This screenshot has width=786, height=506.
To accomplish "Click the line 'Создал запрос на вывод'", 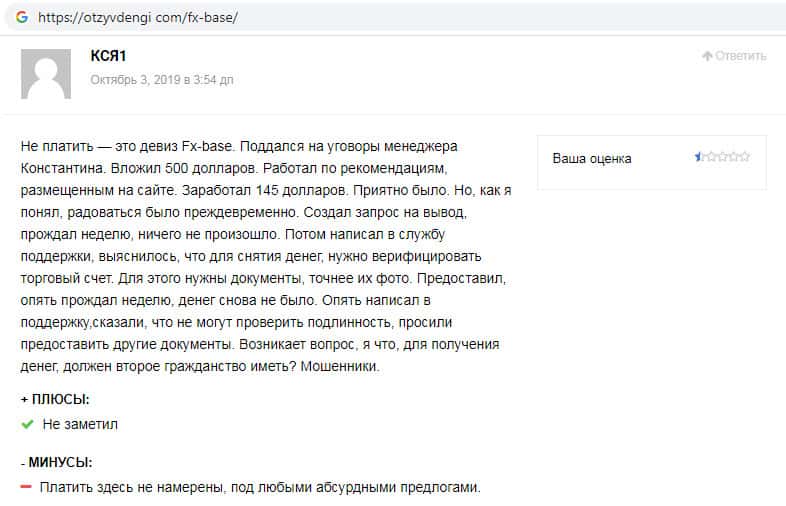I will 244,213.
